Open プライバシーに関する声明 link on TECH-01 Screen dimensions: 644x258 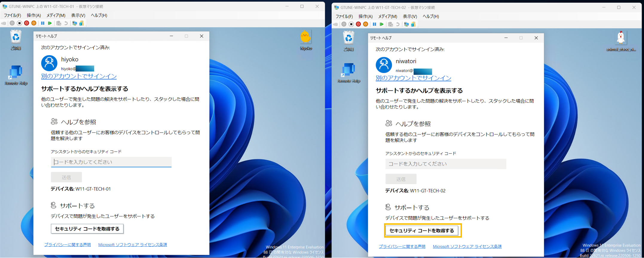tap(68, 245)
